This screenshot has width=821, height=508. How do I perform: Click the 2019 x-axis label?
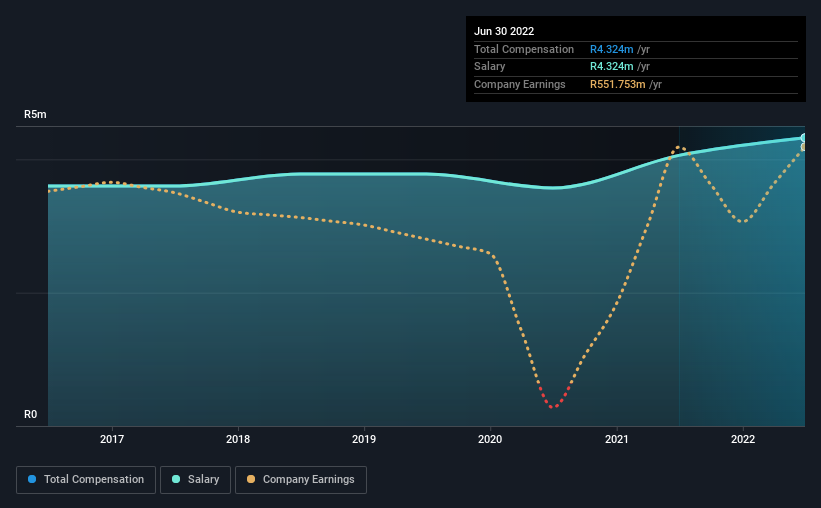pos(364,439)
